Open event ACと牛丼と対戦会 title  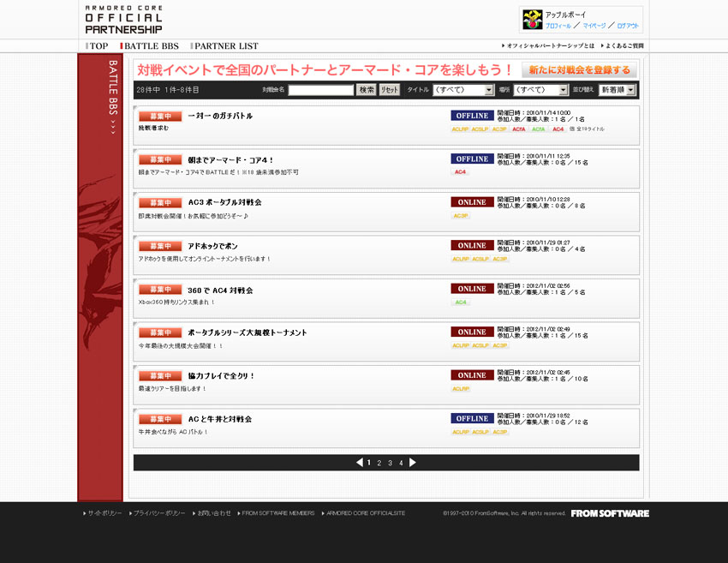tap(219, 419)
